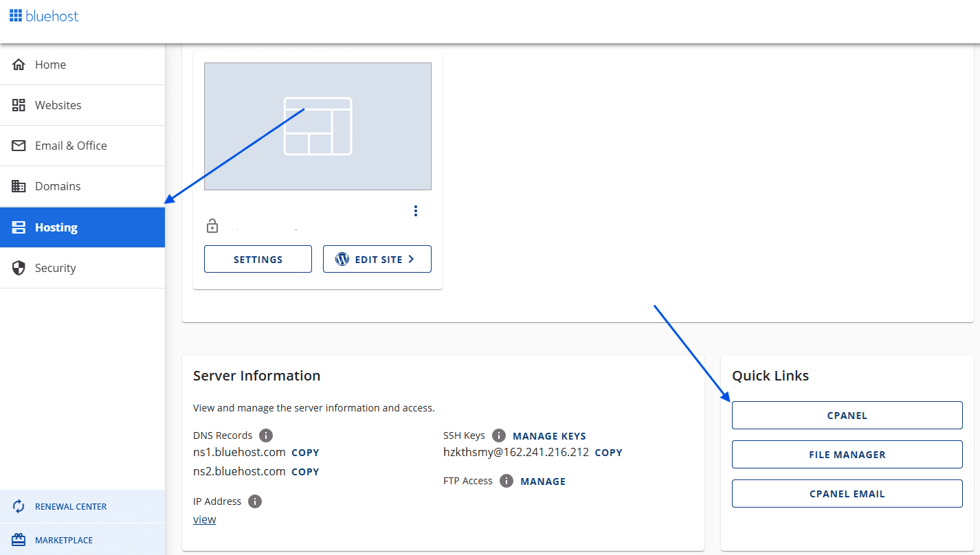Copy ns2.bluehost.com nameserver
The width and height of the screenshot is (980, 555).
click(x=305, y=472)
